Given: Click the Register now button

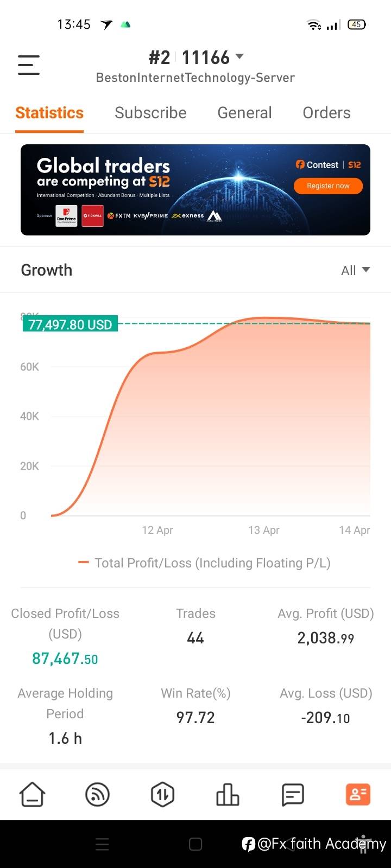Looking at the screenshot, I should [x=328, y=186].
